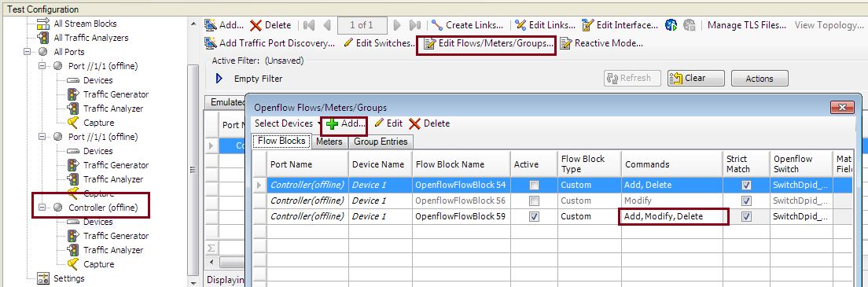Go to first page using the navigation arrow
The height and width of the screenshot is (287, 868).
click(309, 25)
